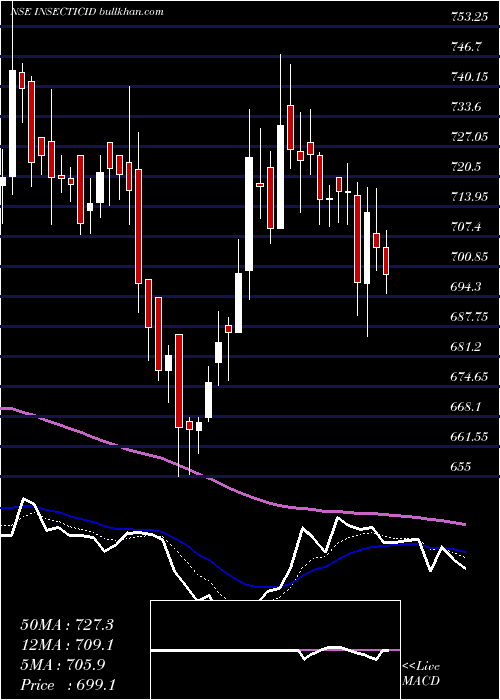Image resolution: width=500 pixels, height=700 pixels.
Task: Click the 674.65 price axis label
Action: tap(469, 377)
